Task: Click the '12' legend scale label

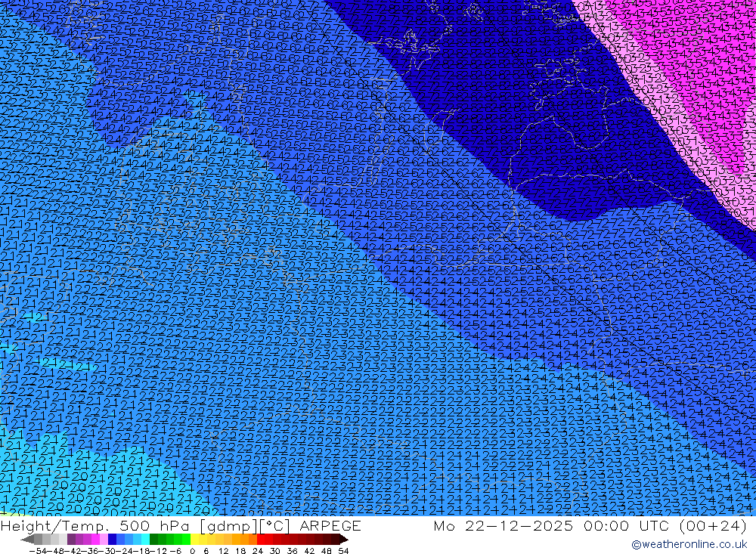Action: click(223, 551)
